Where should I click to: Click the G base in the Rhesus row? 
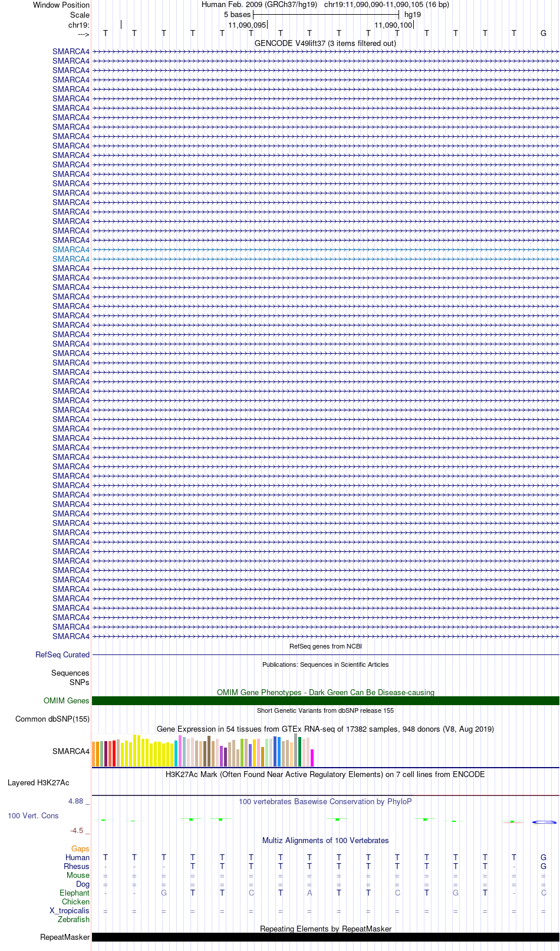[x=543, y=866]
